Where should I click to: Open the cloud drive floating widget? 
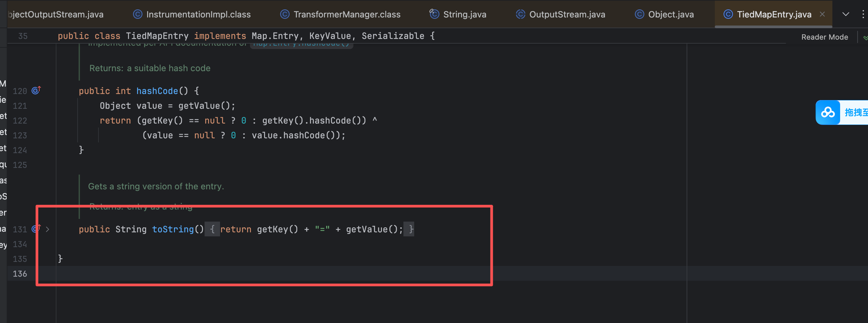click(x=828, y=112)
